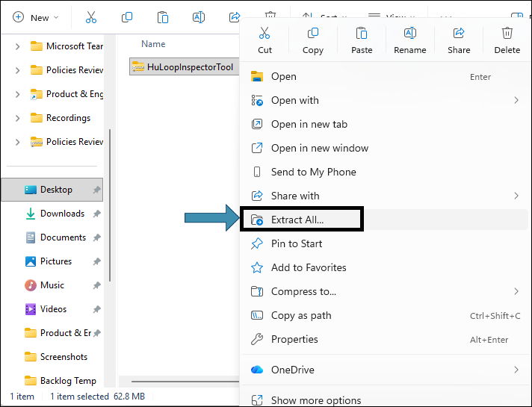Select Show more options
532x407 pixels.
click(386, 400)
